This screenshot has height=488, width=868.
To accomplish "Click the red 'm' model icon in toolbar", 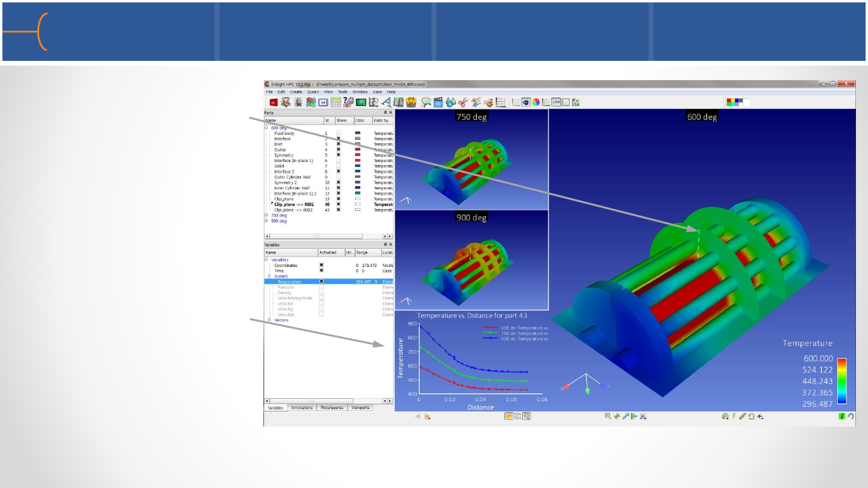I will pyautogui.click(x=273, y=102).
